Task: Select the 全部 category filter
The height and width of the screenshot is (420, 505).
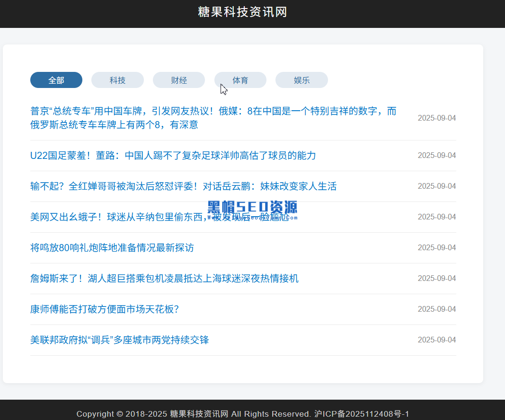Action: coord(56,80)
